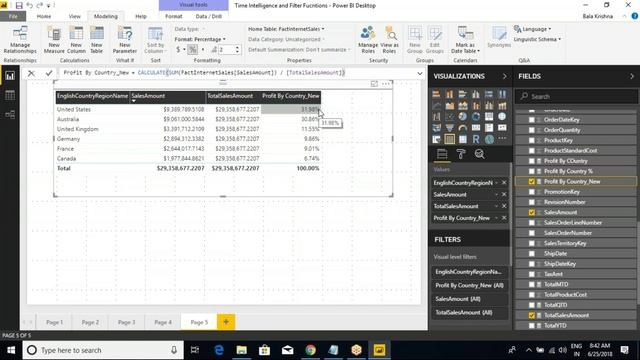Image resolution: width=640 pixels, height=360 pixels.
Task: Check the Profit By Country % field
Action: (x=531, y=171)
